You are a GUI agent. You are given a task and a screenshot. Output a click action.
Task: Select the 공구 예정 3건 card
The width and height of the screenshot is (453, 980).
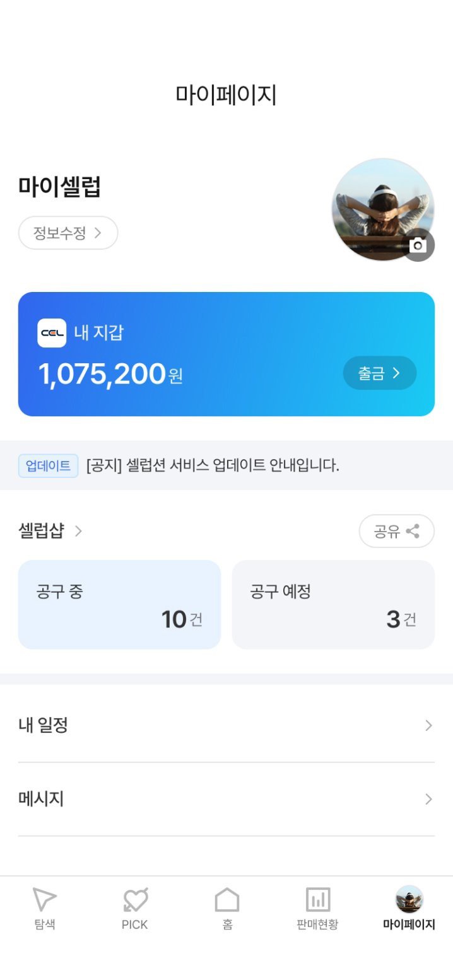333,604
